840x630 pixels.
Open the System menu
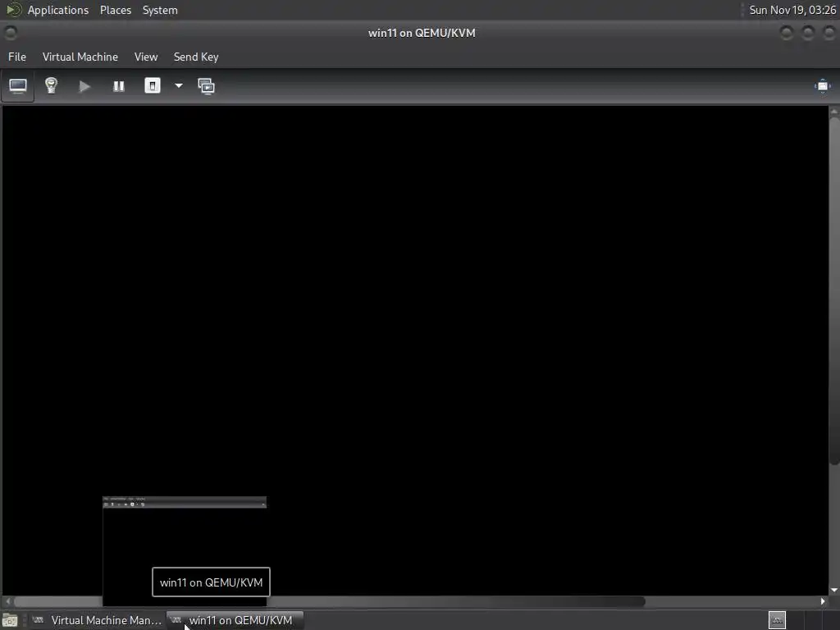(160, 10)
